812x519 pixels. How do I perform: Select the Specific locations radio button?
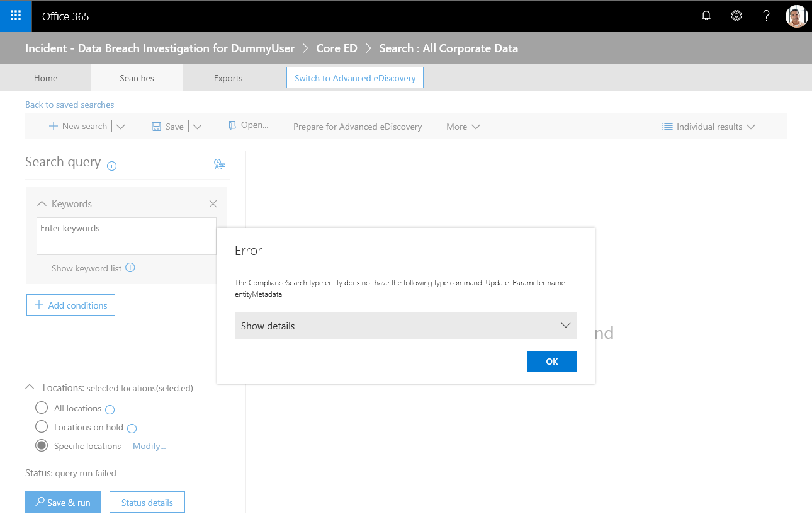coord(42,445)
